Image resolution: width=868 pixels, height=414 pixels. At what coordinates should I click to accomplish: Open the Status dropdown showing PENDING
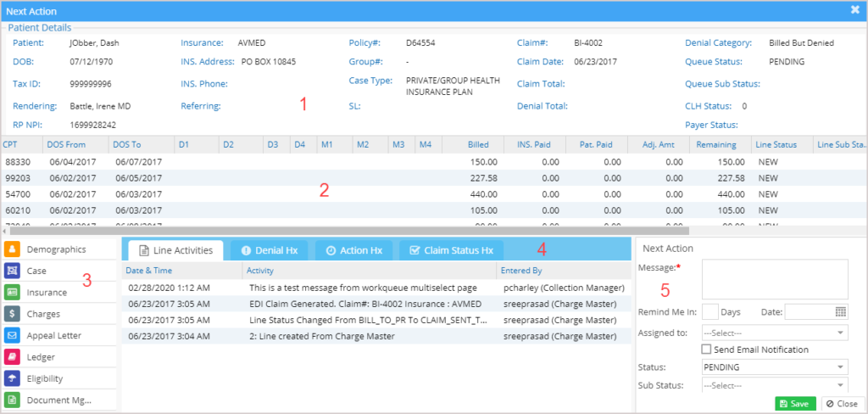coord(775,367)
